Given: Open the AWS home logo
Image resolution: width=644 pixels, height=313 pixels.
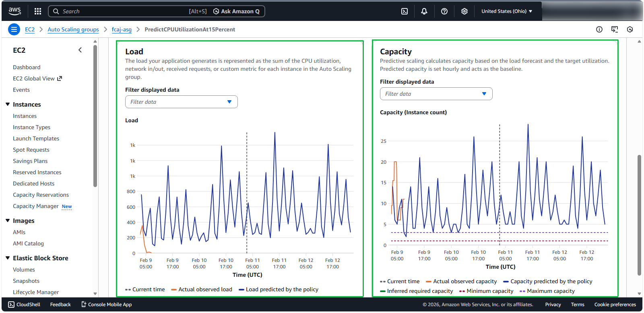Looking at the screenshot, I should tap(14, 11).
